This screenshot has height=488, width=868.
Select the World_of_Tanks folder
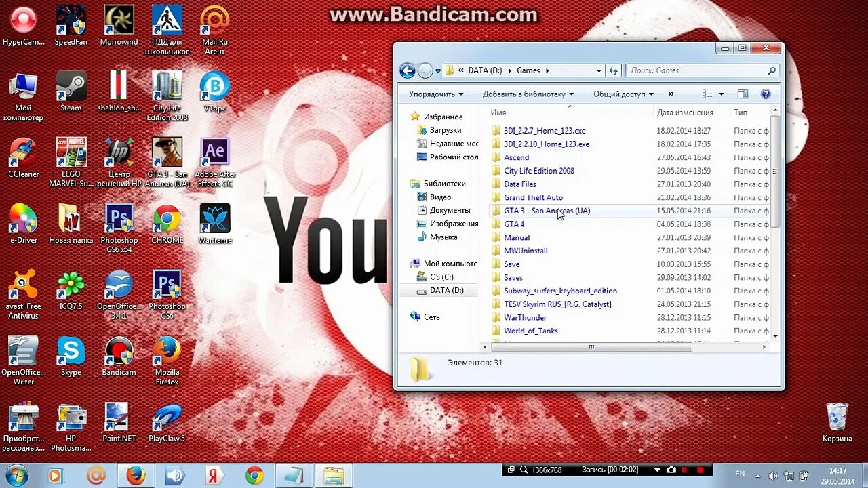point(531,331)
